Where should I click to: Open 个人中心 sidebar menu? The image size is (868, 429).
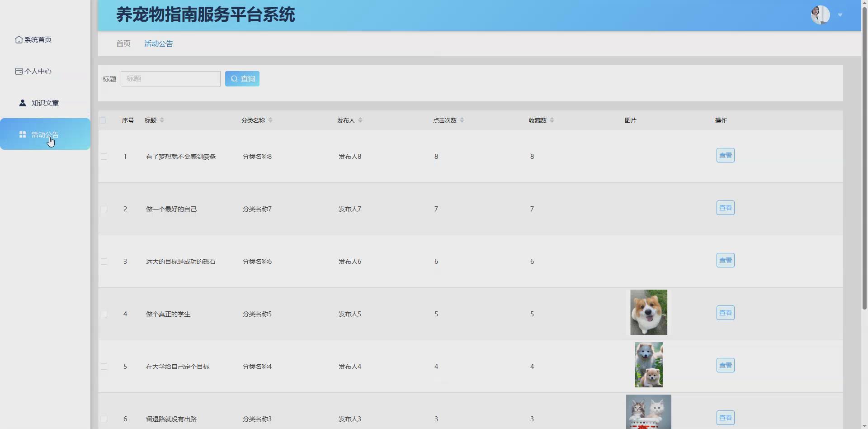coord(45,71)
